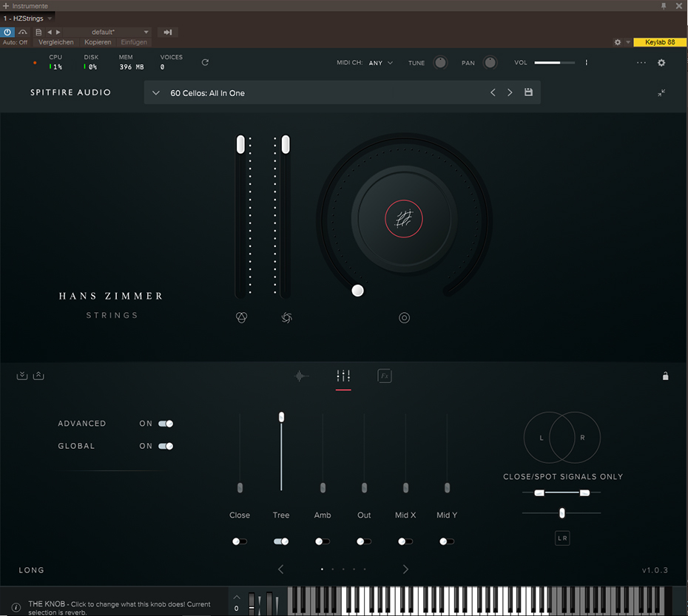Click Kopieren button
The height and width of the screenshot is (616, 688).
coord(98,42)
